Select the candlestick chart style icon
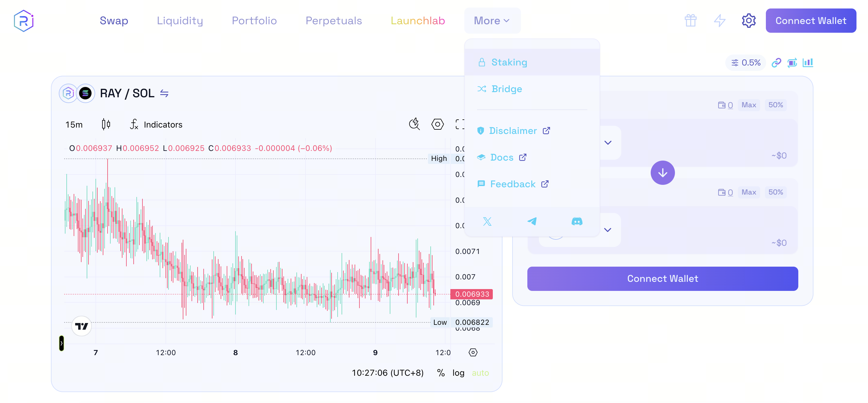 [x=106, y=124]
